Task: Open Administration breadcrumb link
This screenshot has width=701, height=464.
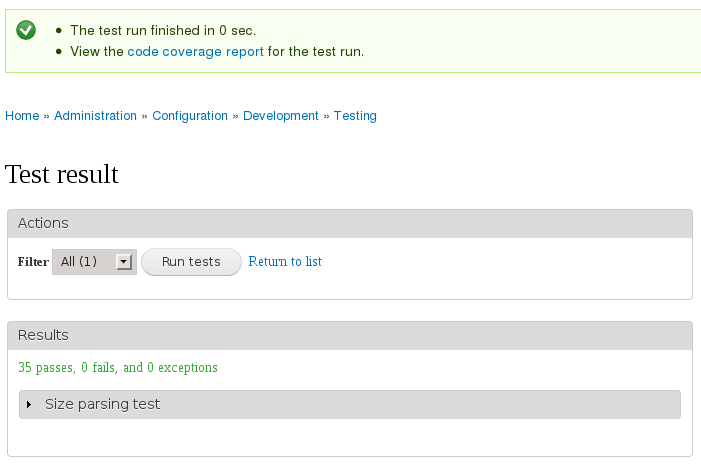Action: (x=95, y=115)
